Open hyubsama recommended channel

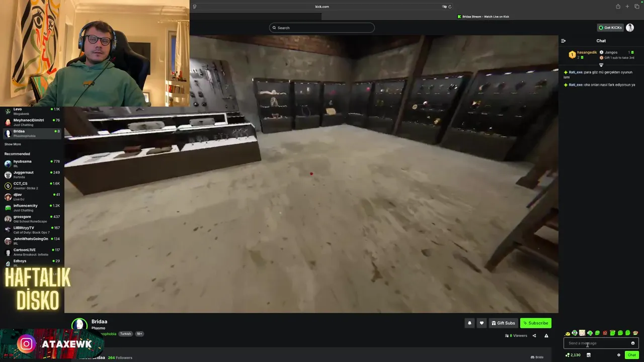click(32, 163)
